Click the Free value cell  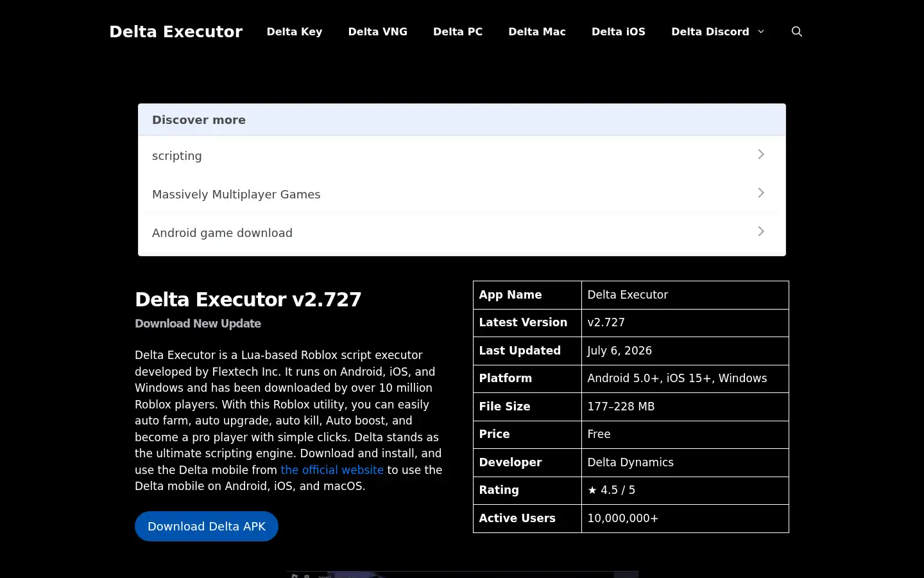[x=685, y=434]
